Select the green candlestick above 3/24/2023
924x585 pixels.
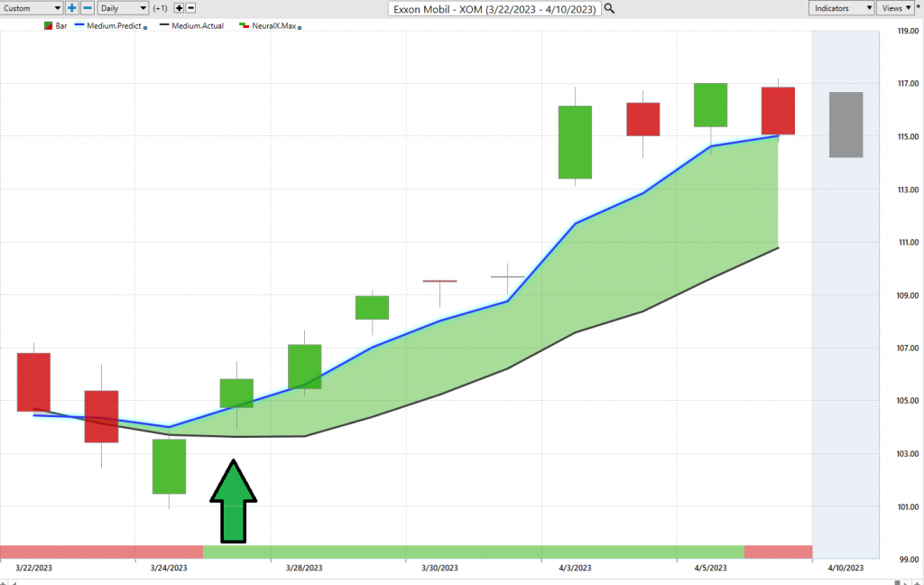coord(169,467)
